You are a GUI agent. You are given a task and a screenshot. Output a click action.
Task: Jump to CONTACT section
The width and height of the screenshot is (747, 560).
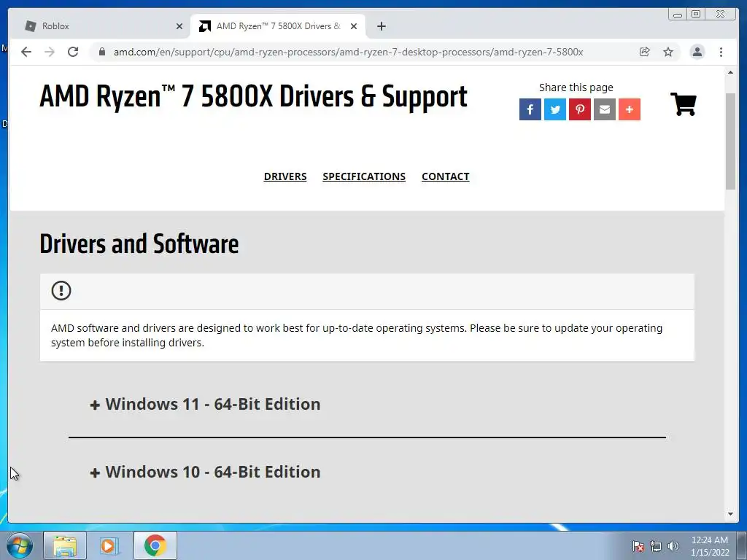(446, 176)
